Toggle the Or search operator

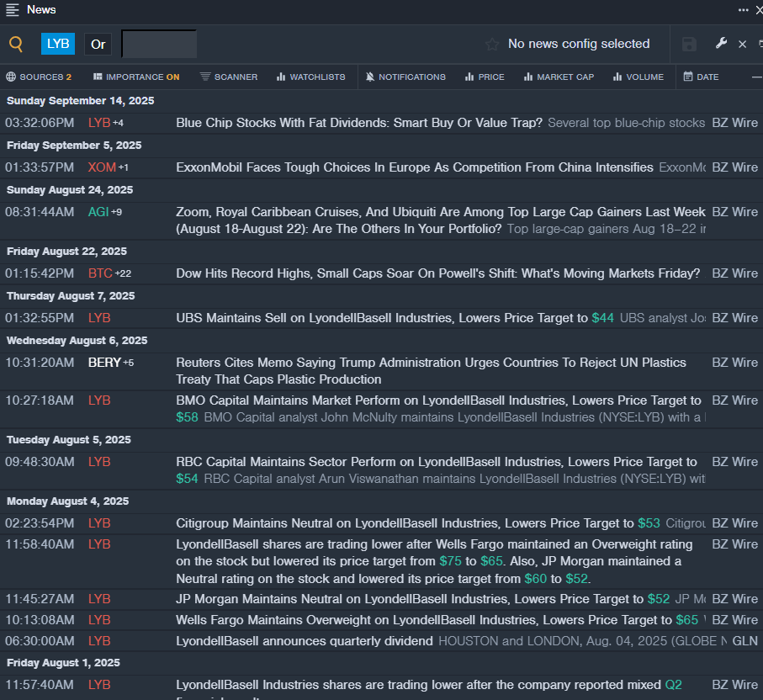point(98,44)
